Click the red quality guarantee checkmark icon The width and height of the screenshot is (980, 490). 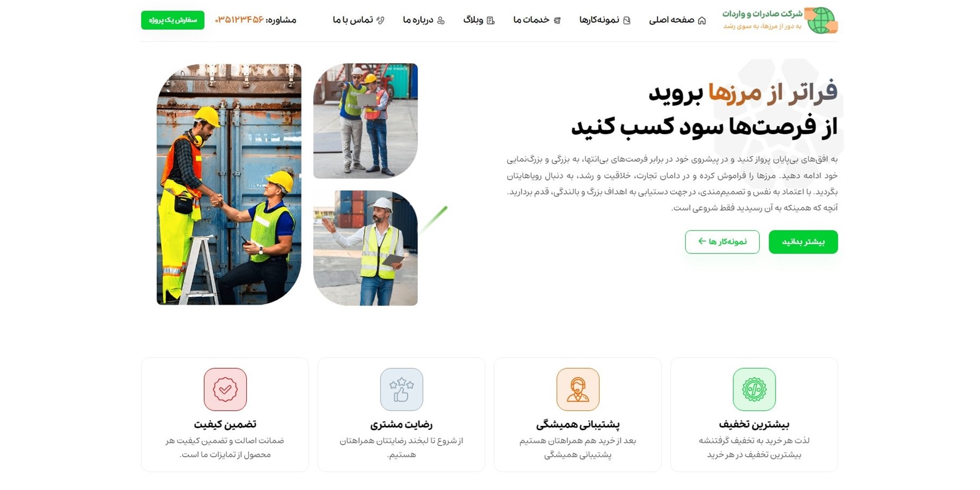coord(225,389)
